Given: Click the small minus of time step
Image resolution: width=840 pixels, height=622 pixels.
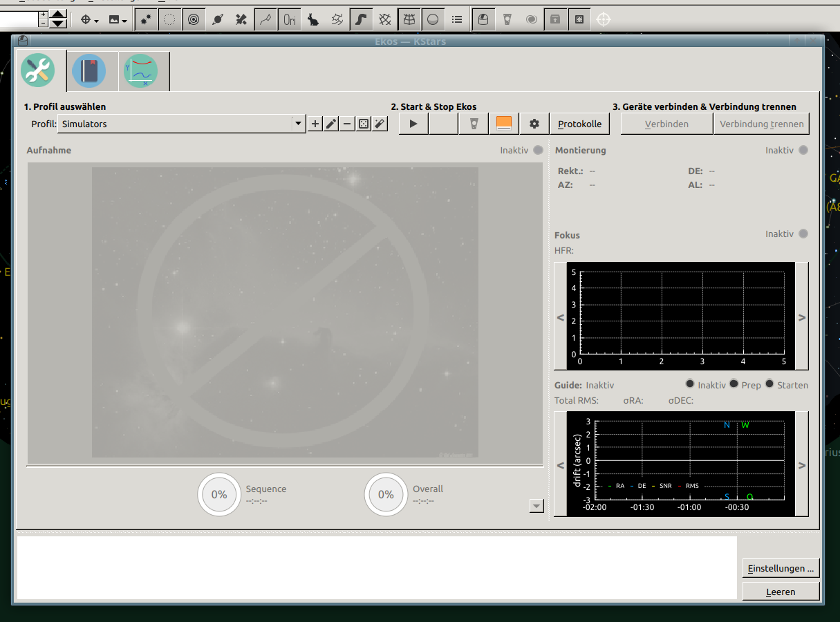Looking at the screenshot, I should pos(44,23).
